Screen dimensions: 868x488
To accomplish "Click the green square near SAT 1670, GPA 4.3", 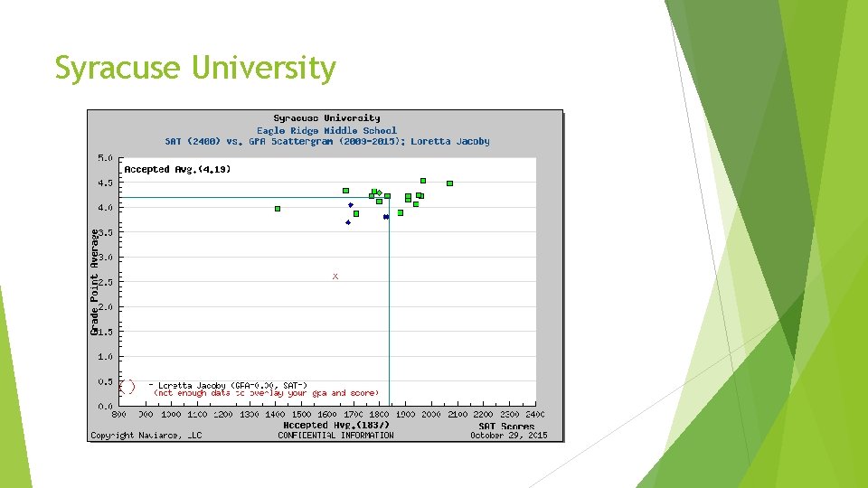I will click(345, 191).
